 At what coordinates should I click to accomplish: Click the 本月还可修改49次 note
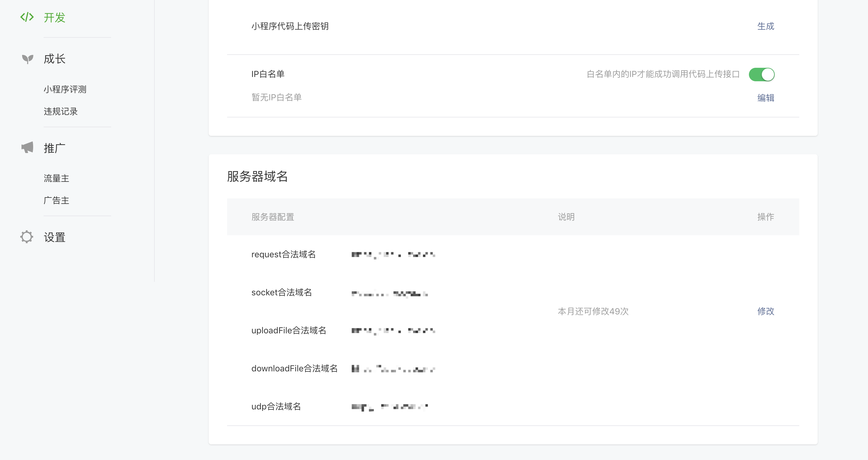[x=593, y=311]
